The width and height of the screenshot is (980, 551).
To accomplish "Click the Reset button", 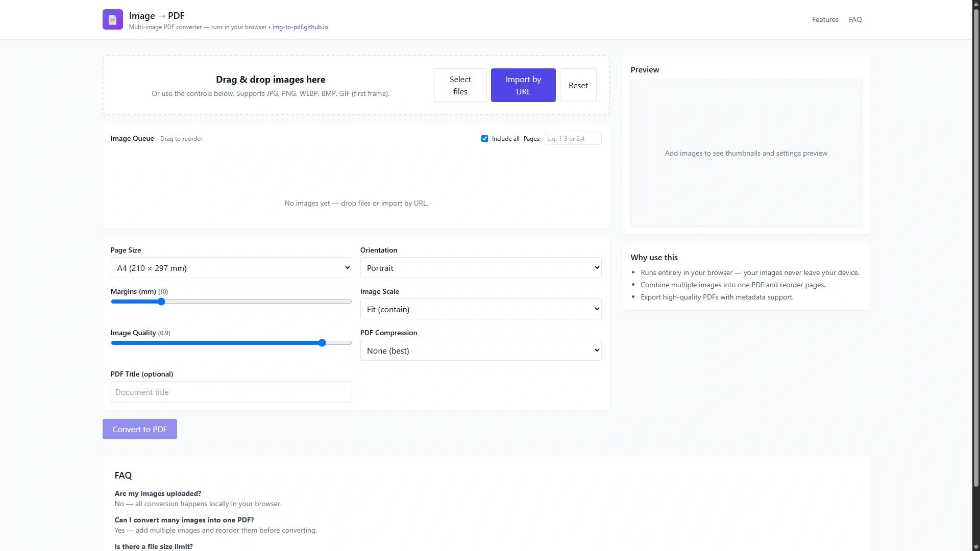I will point(578,85).
